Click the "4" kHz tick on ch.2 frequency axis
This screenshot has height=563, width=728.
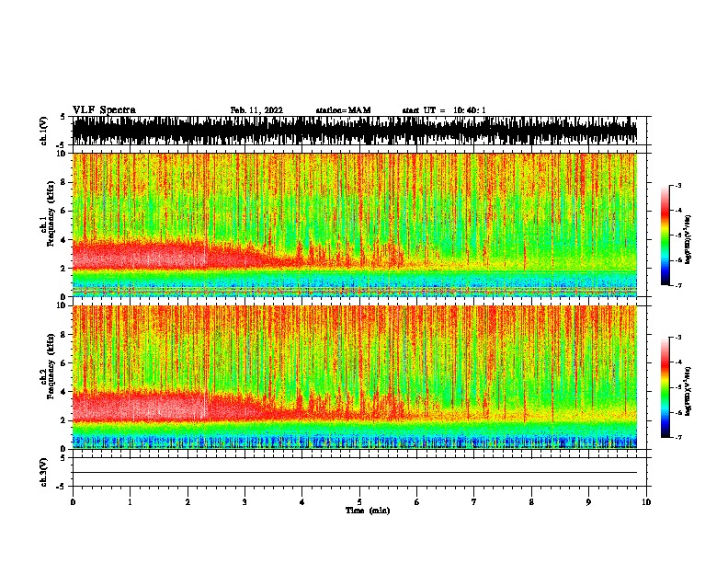63,392
